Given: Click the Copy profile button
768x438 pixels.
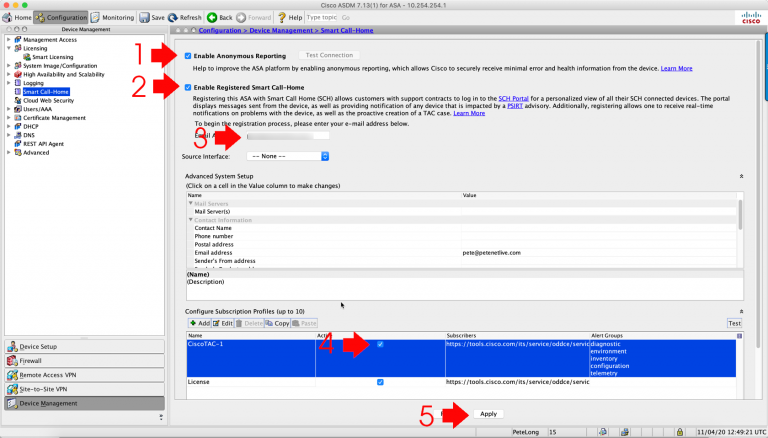Looking at the screenshot, I should [277, 323].
